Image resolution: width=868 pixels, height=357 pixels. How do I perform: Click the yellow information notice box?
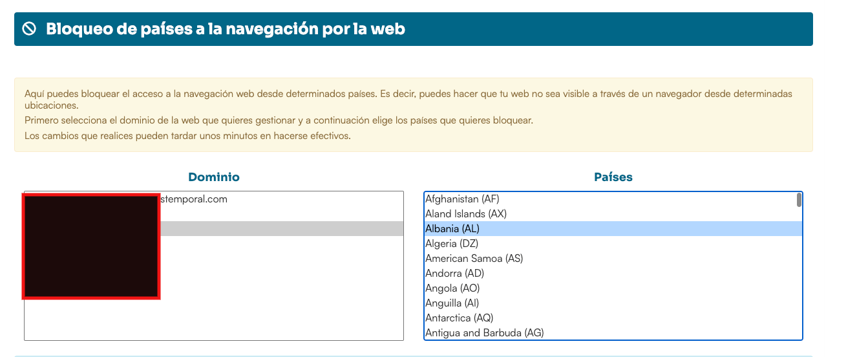[x=414, y=115]
